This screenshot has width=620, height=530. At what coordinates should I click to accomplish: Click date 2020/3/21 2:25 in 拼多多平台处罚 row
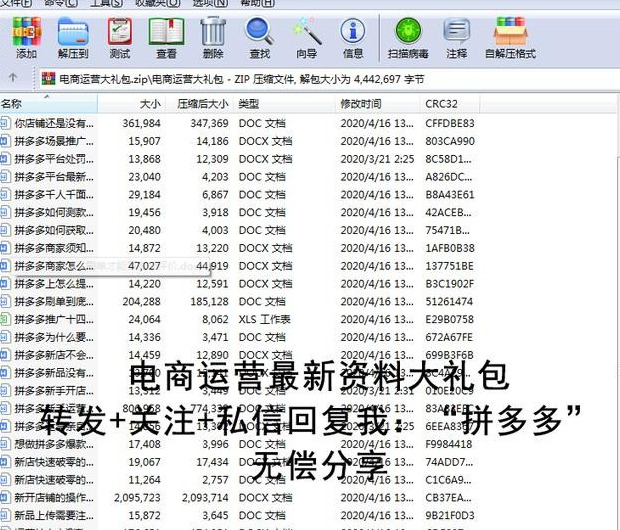click(378, 159)
